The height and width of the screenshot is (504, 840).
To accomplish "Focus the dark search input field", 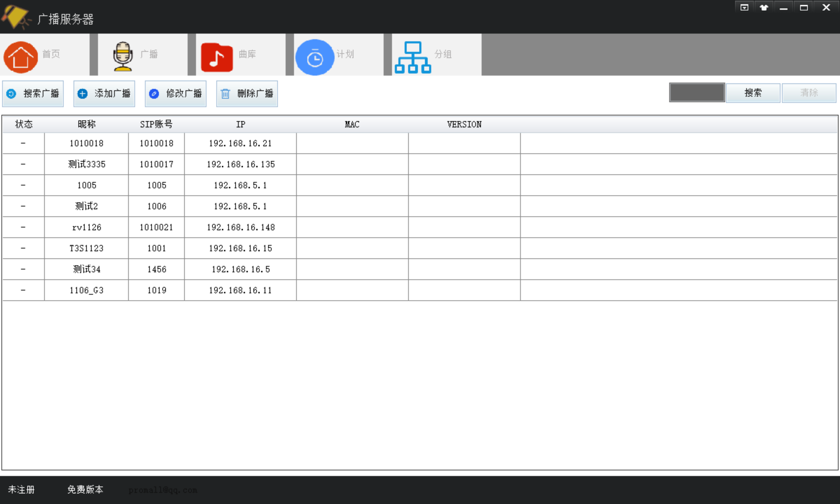I will (x=697, y=93).
